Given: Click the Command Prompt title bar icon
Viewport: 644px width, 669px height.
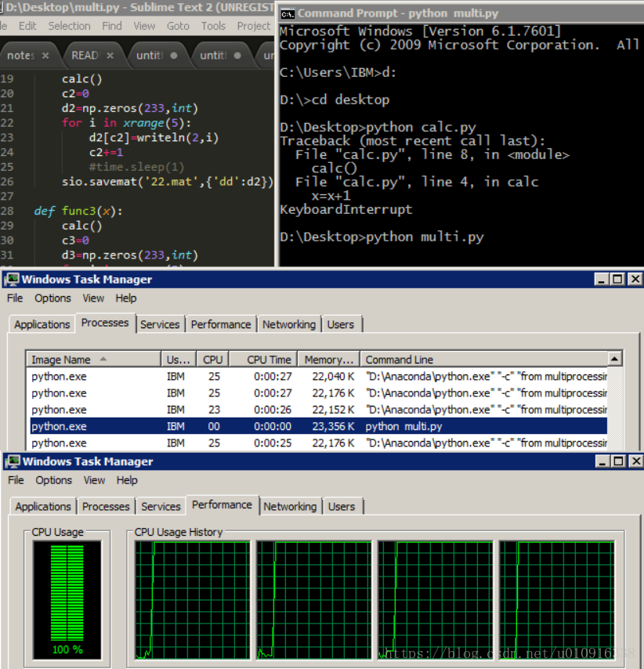Looking at the screenshot, I should click(x=288, y=13).
